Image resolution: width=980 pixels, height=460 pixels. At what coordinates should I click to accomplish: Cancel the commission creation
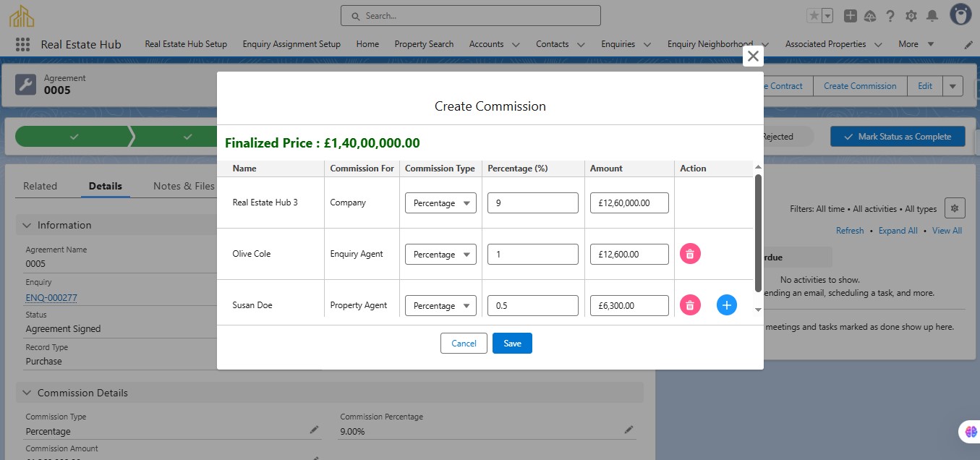tap(464, 344)
